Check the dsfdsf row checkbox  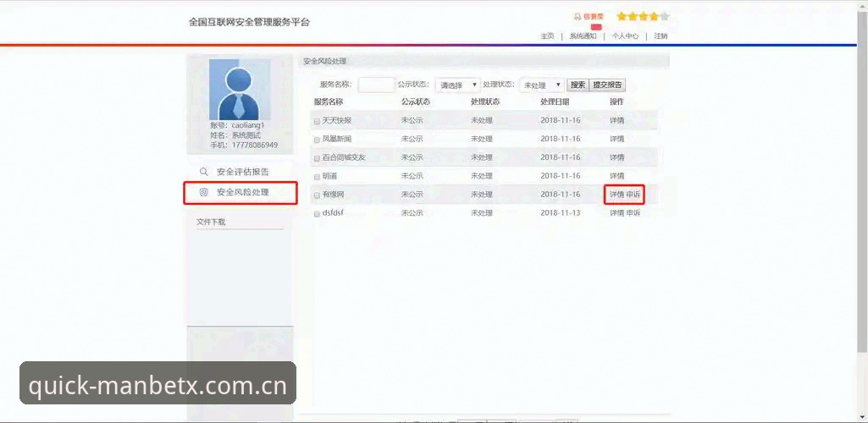pyautogui.click(x=317, y=213)
